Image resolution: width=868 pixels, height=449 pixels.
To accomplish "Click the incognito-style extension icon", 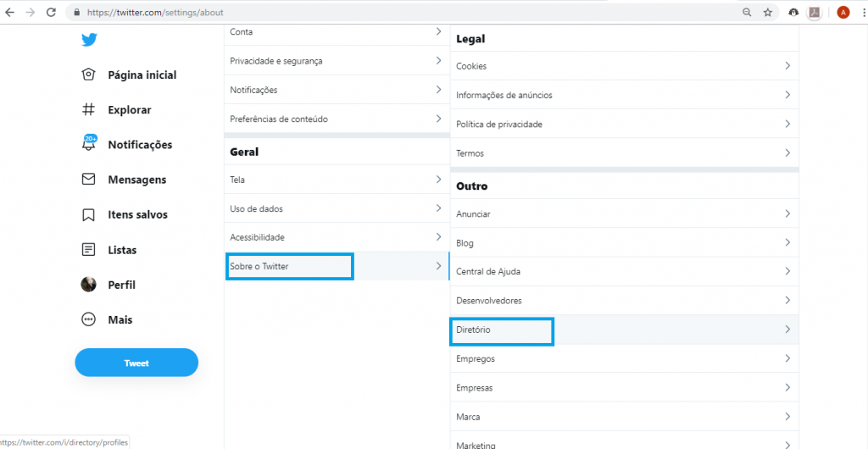I will coord(794,12).
